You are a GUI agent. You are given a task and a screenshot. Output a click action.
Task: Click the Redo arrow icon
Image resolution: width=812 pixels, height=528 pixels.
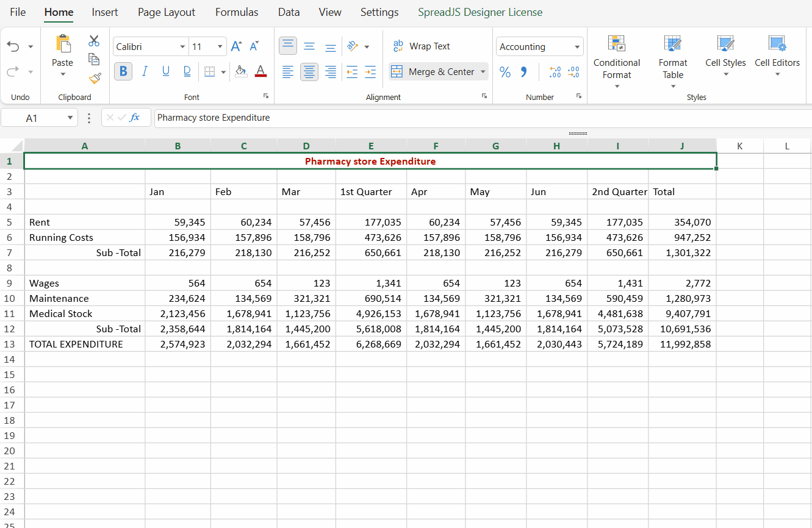13,71
